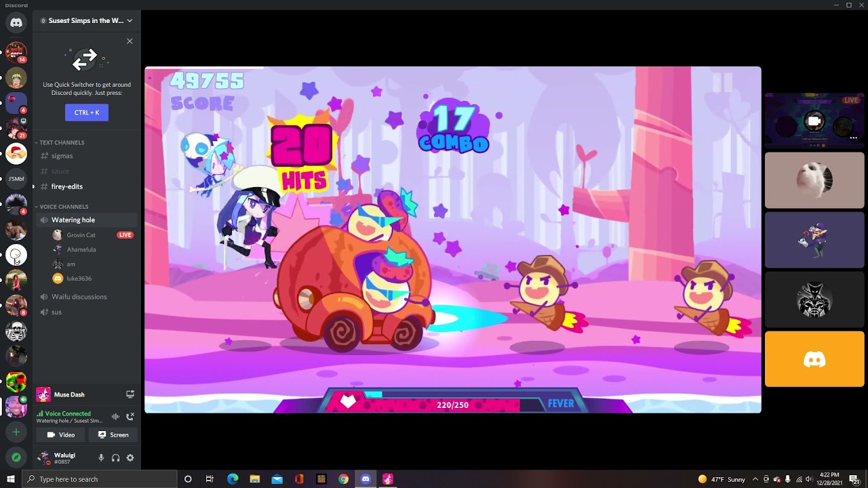
Task: Open Google Chrome from the taskbar
Action: [x=344, y=479]
